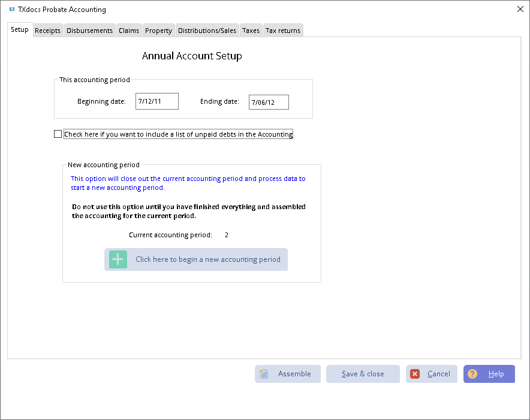Click the TXdocs app icon in title bar

[11, 10]
